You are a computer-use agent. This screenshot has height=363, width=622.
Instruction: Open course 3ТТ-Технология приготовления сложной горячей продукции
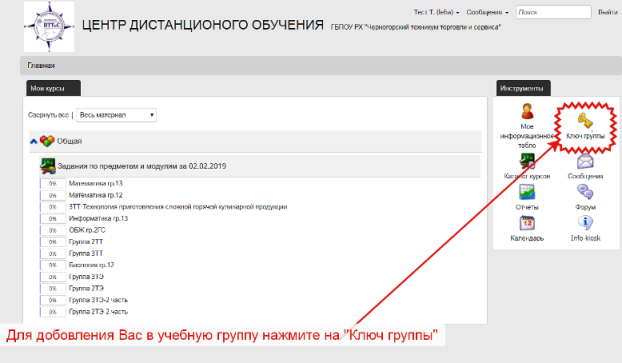(x=178, y=207)
